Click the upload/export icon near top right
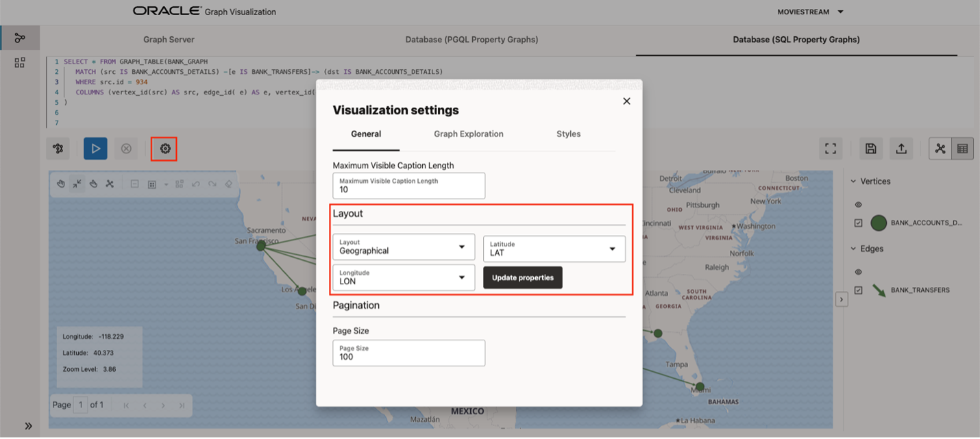This screenshot has width=980, height=439. tap(901, 148)
